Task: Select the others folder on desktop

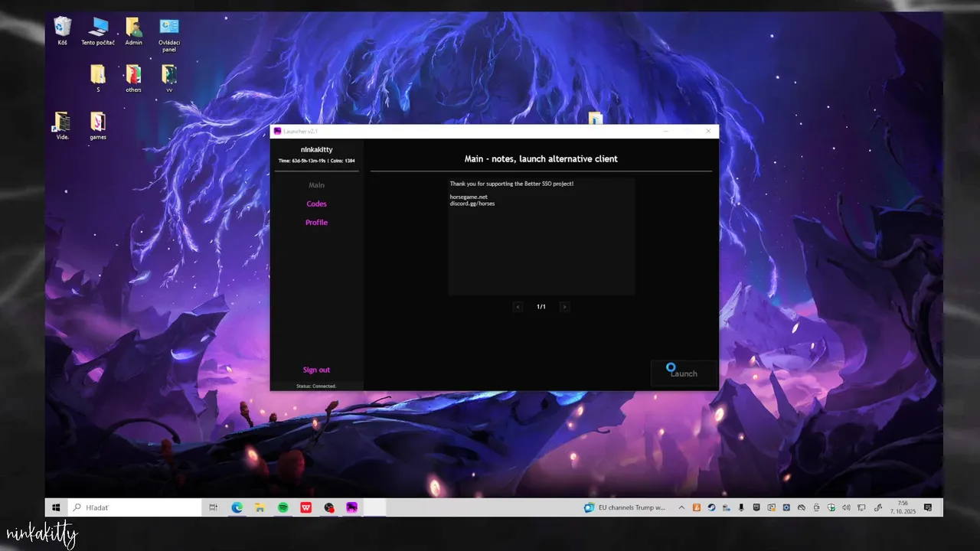Action: pos(134,78)
